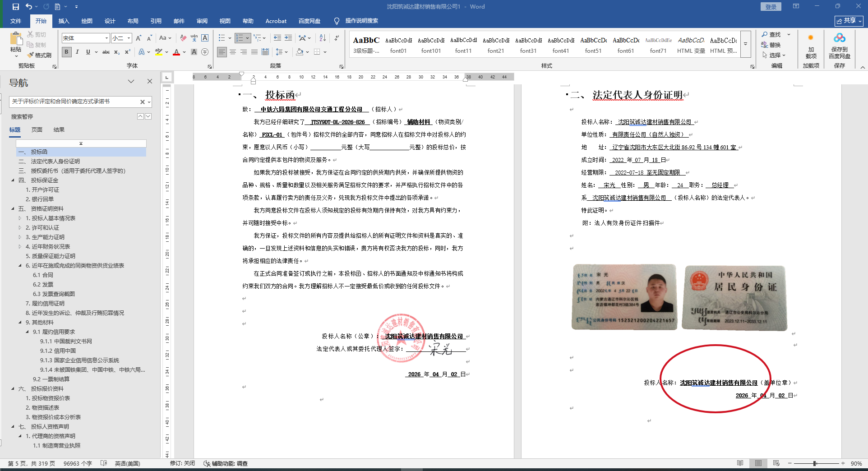Open the navigation pane task options chevron
This screenshot has width=868, height=471.
pyautogui.click(x=131, y=82)
